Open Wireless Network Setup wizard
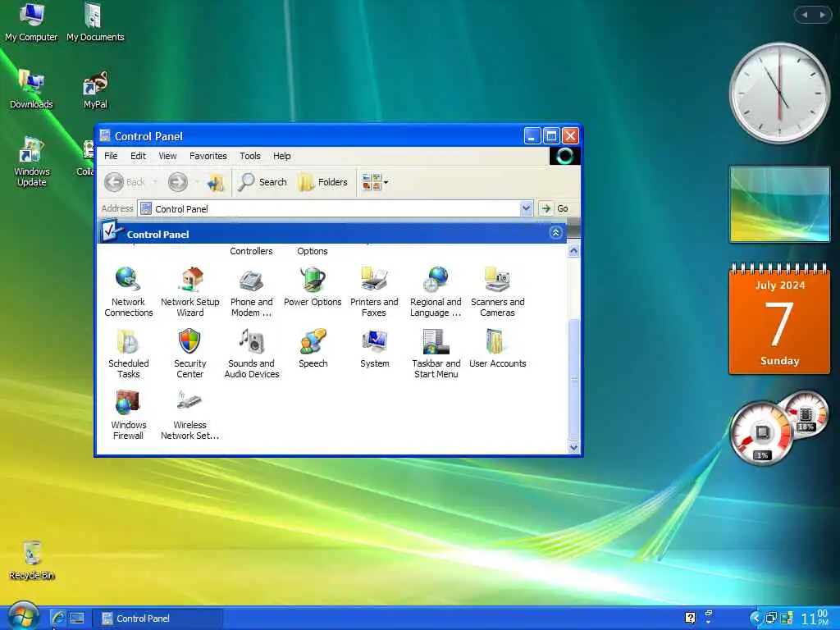The image size is (840, 630). coord(189,415)
